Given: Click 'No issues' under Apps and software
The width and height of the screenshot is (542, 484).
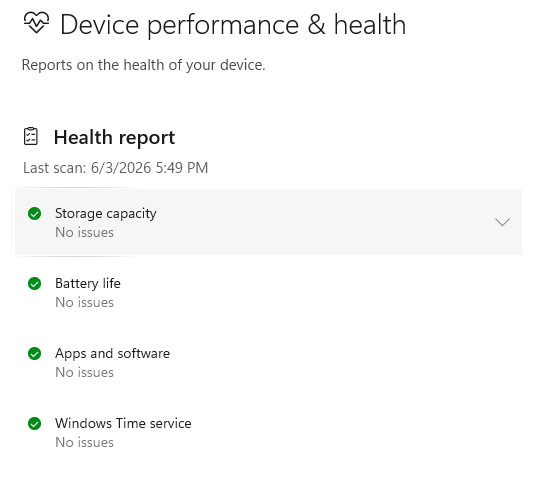Looking at the screenshot, I should coord(84,372).
